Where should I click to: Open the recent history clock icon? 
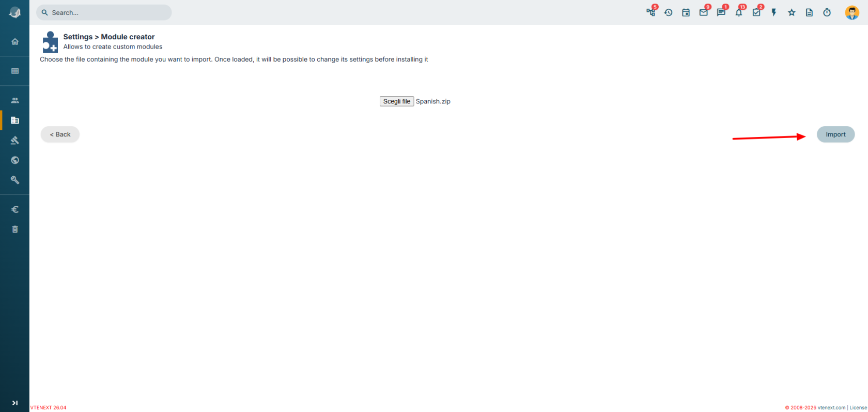tap(669, 12)
